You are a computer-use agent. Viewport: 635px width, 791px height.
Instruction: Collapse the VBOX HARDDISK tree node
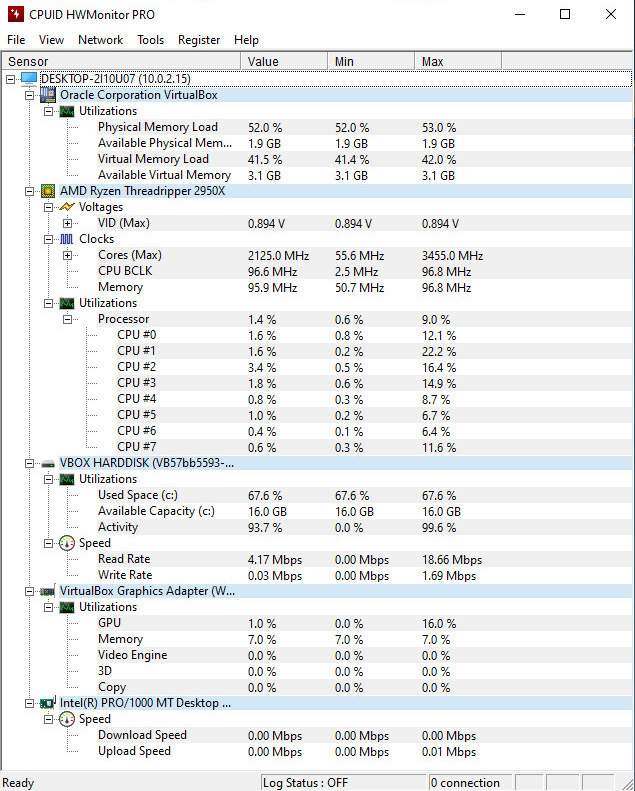(30, 463)
